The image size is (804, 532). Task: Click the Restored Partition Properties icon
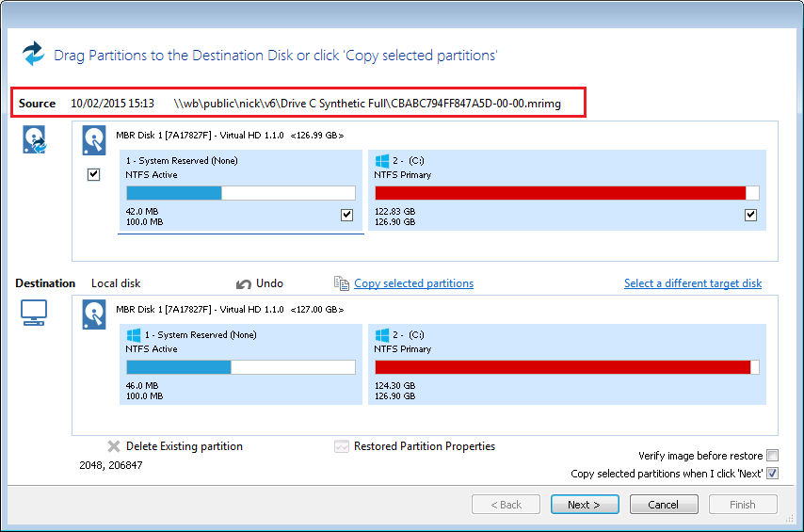[342, 446]
